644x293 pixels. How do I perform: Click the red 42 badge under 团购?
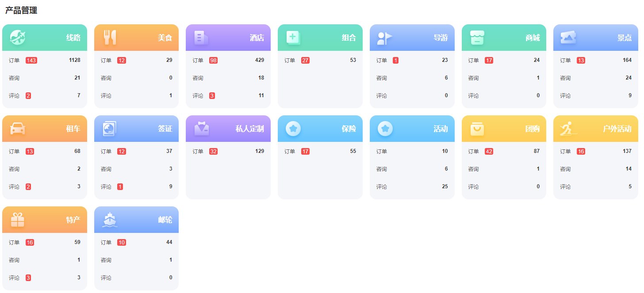click(489, 152)
